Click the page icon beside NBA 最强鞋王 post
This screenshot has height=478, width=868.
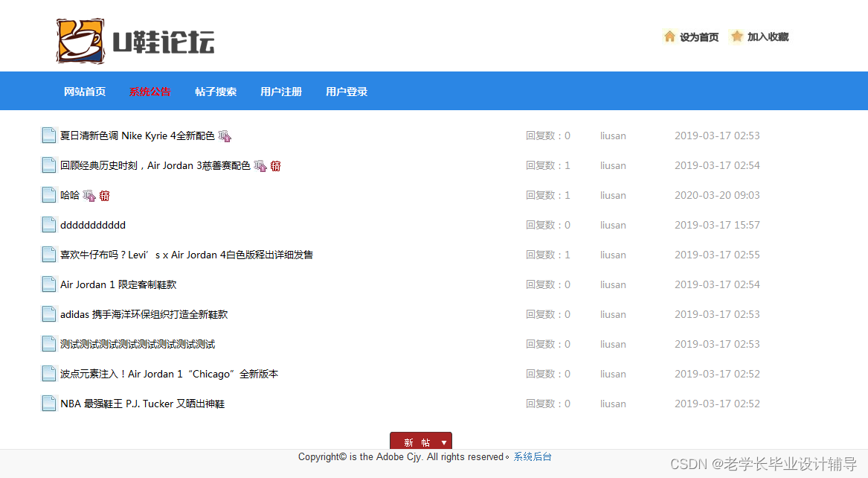[x=48, y=403]
